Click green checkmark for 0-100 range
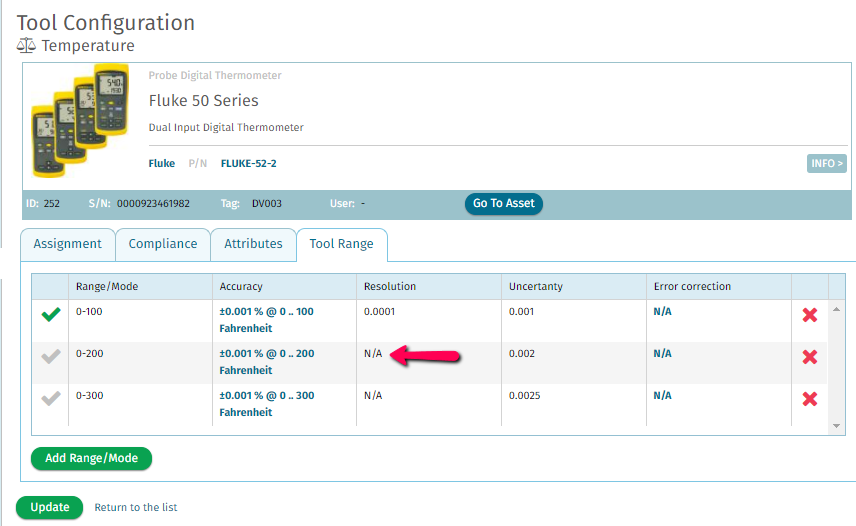This screenshot has height=526, width=856. pos(51,314)
